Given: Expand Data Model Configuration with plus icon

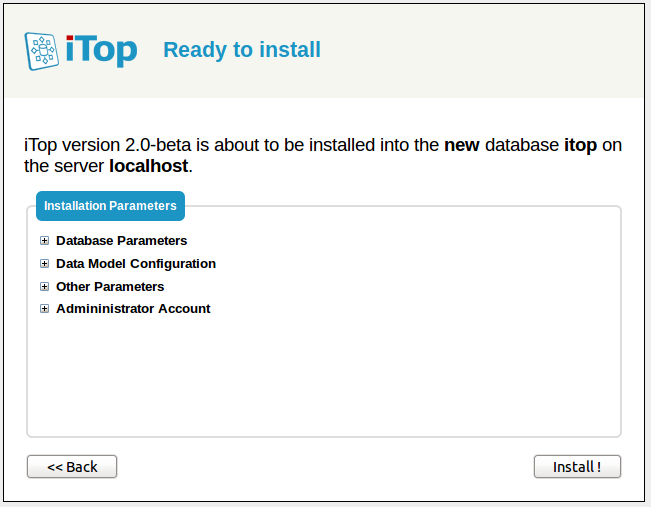Looking at the screenshot, I should [44, 264].
